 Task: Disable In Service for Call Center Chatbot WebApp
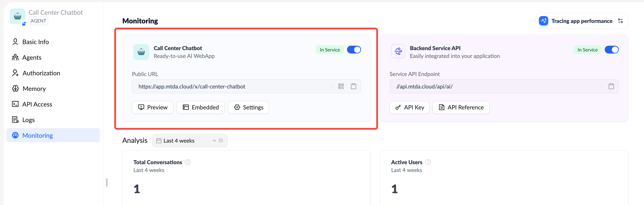pyautogui.click(x=354, y=49)
